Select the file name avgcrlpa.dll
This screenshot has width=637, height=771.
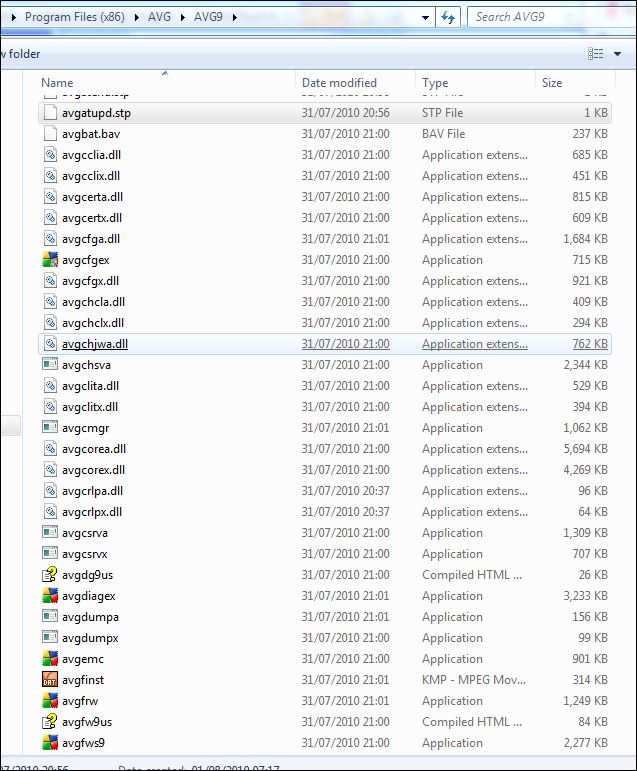92,491
